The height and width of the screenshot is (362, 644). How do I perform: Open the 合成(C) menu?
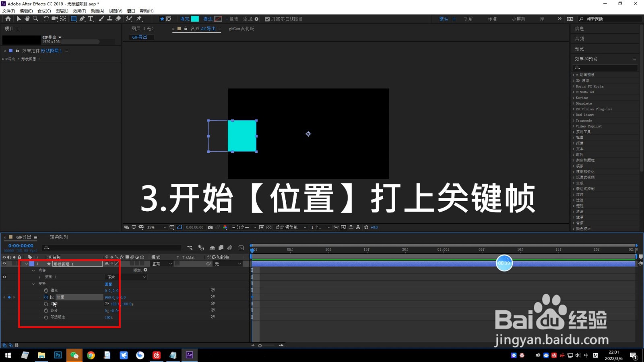(44, 11)
